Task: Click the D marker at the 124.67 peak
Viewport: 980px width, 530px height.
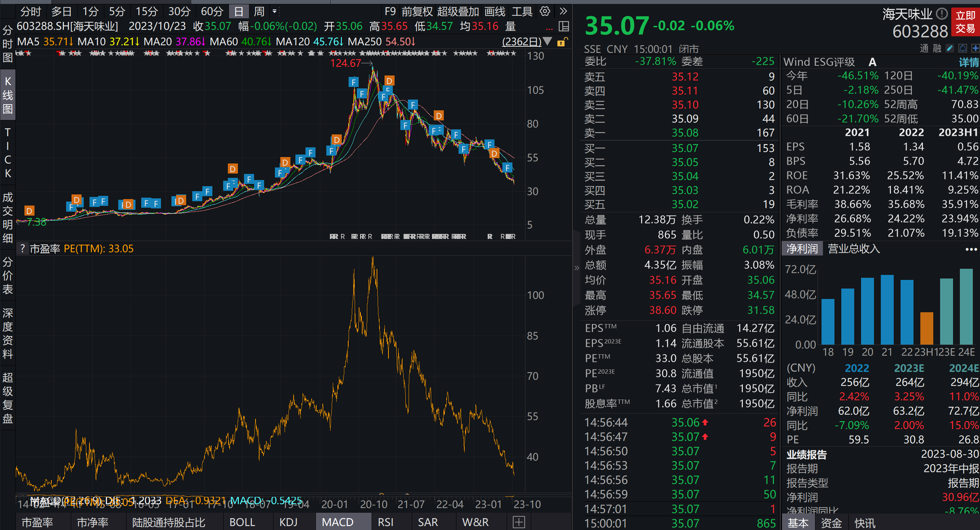Action: tap(389, 80)
